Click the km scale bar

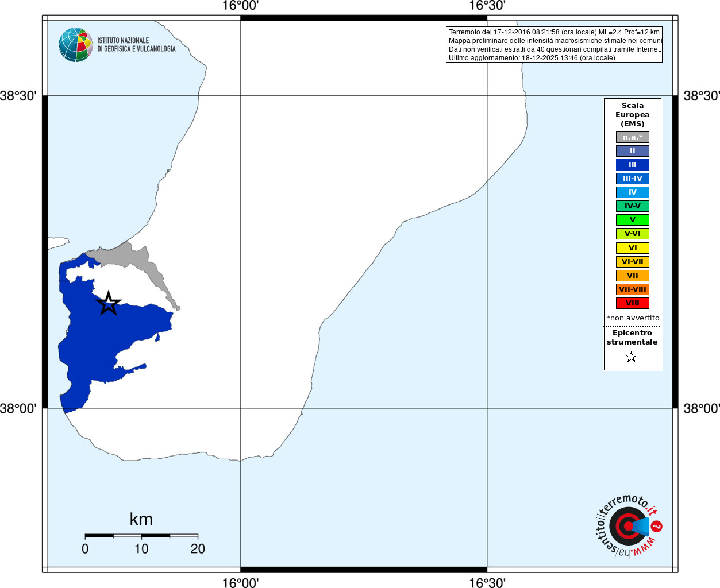[x=141, y=535]
